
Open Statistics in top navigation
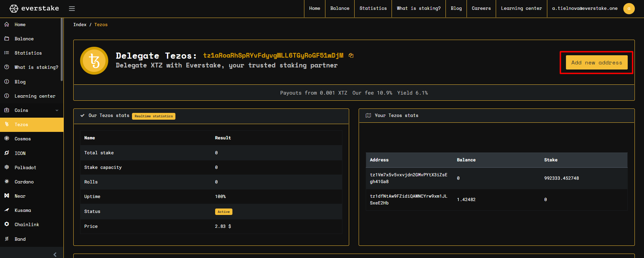pos(373,8)
